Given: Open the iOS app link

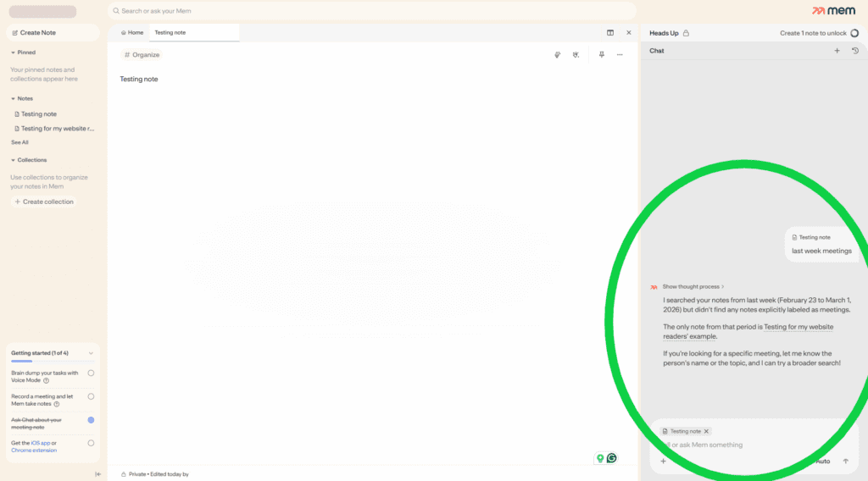Looking at the screenshot, I should (x=41, y=443).
